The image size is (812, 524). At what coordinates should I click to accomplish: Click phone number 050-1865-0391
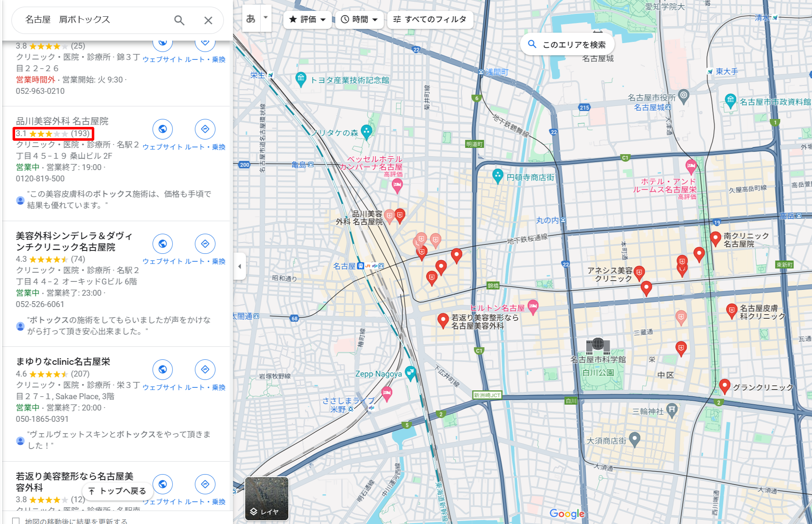pyautogui.click(x=42, y=419)
